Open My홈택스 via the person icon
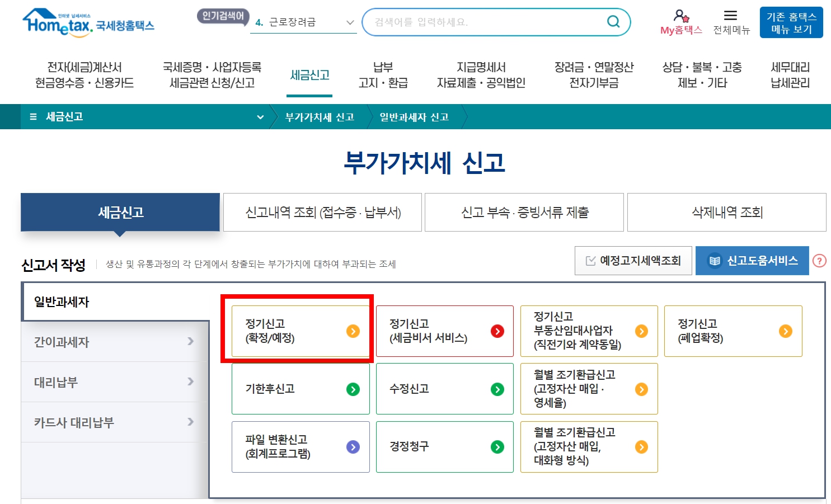 pyautogui.click(x=679, y=17)
